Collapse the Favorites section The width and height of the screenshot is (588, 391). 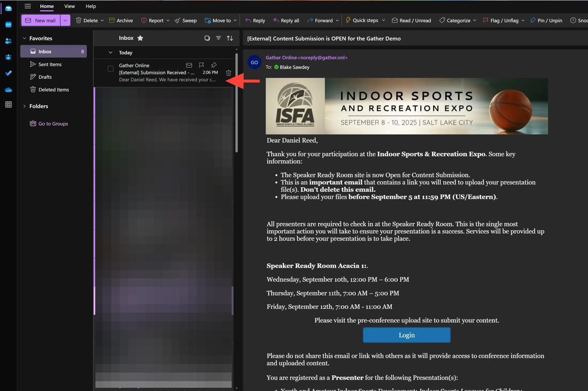click(24, 38)
